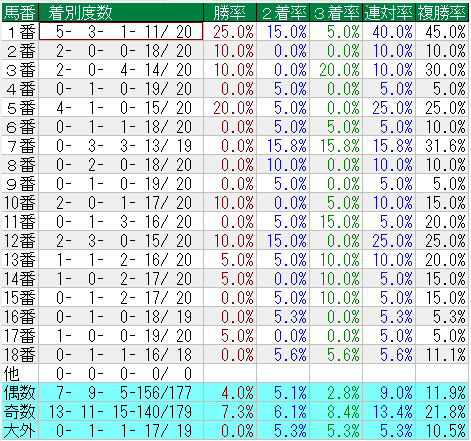
Task: Click 25.0% win rate for 1番
Action: (230, 32)
